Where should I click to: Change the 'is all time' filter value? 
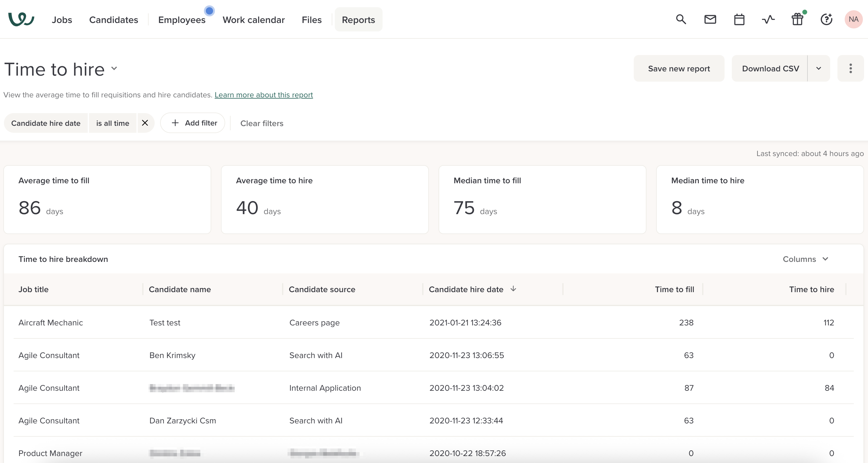[113, 123]
